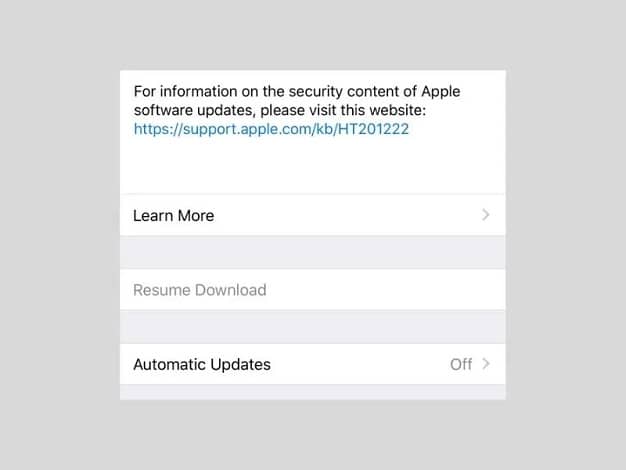Tap the Learn More row label

coord(174,216)
